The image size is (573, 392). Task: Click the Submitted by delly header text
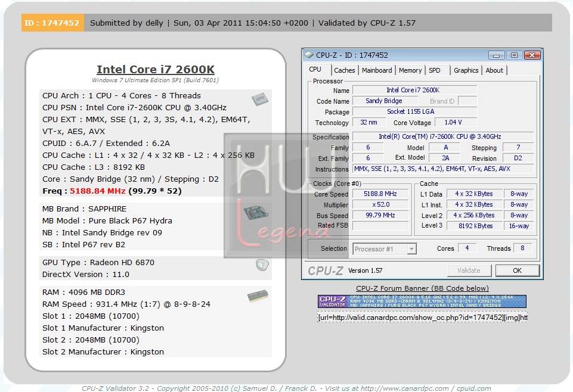126,23
